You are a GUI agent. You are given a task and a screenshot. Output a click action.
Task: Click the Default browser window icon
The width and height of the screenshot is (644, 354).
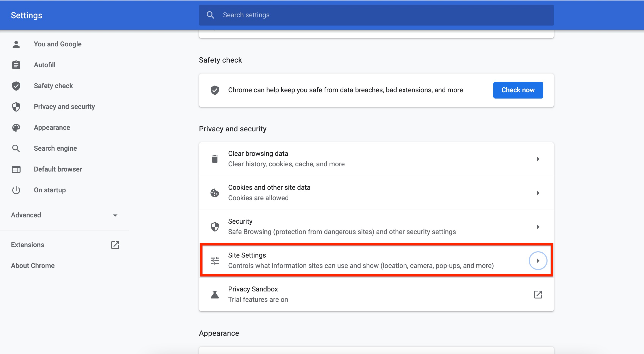16,169
